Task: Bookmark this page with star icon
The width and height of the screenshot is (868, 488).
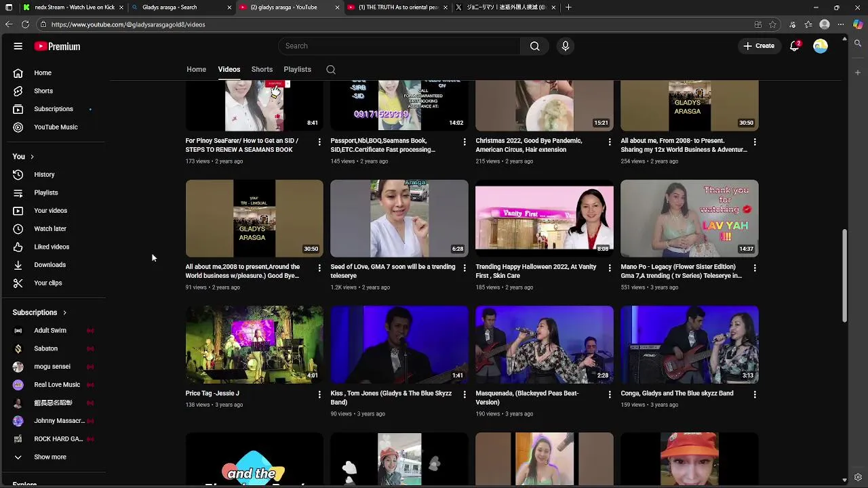Action: tap(772, 24)
